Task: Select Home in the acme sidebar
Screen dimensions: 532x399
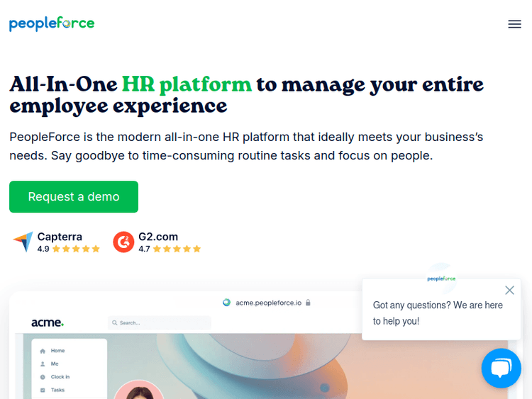Action: (x=57, y=351)
